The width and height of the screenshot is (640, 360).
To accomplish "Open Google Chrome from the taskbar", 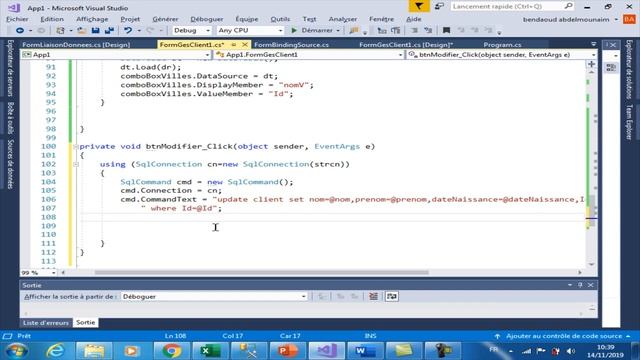I will [x=171, y=351].
